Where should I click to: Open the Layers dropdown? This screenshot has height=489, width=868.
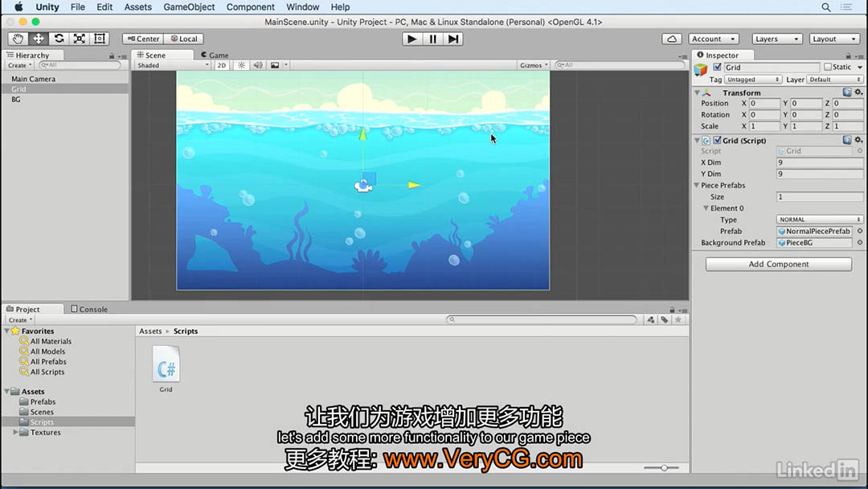click(776, 39)
